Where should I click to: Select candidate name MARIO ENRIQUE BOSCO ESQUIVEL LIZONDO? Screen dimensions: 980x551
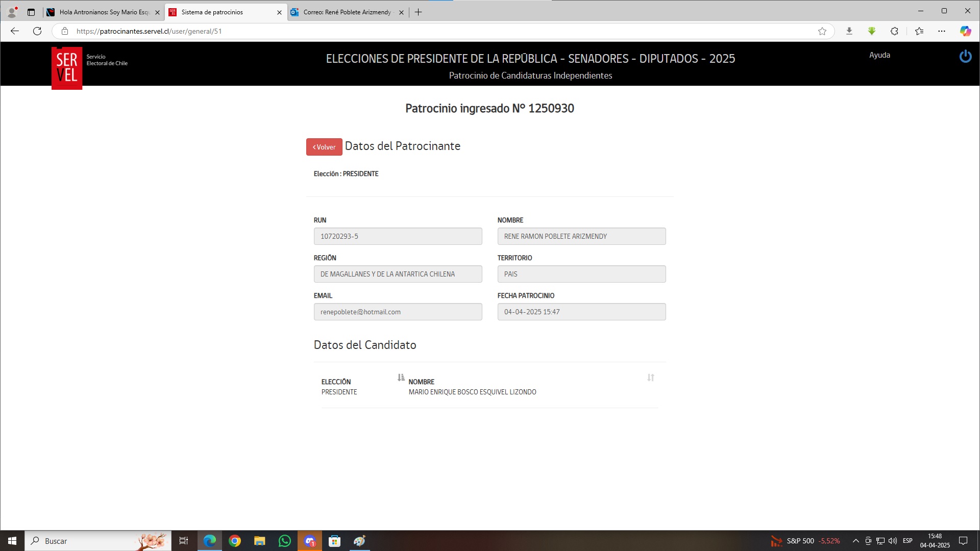pyautogui.click(x=472, y=392)
